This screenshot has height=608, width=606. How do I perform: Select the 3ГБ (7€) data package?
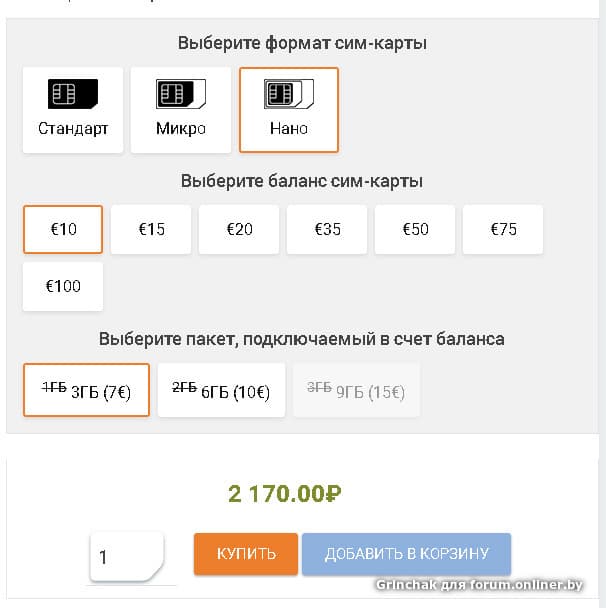tap(86, 390)
